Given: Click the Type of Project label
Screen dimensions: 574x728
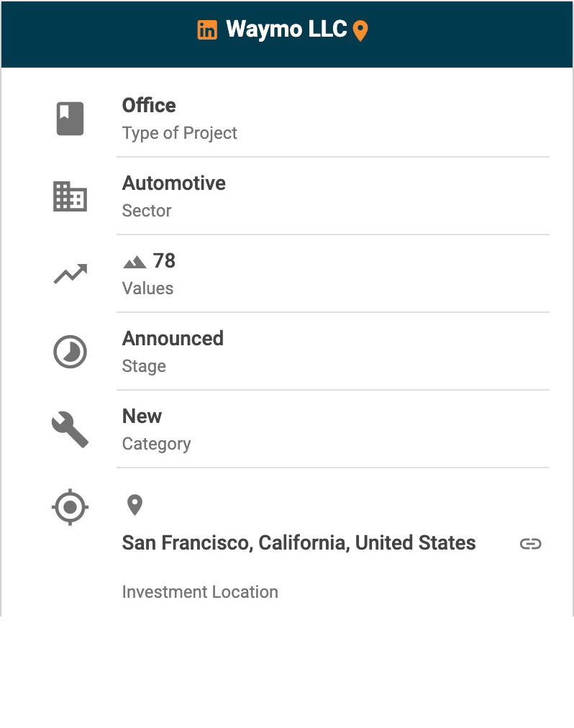Looking at the screenshot, I should [180, 133].
